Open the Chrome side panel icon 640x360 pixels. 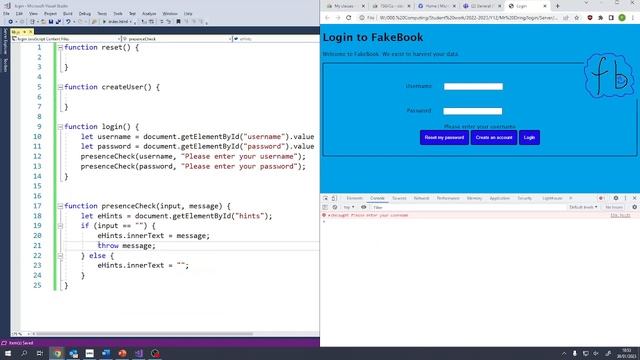tap(611, 18)
